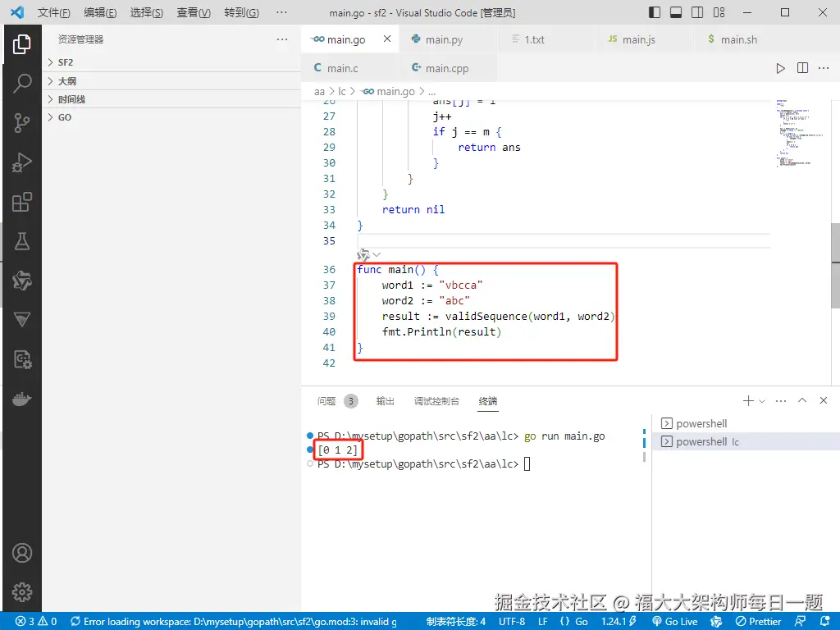
Task: Open the 文件(F) menu
Action: [x=53, y=12]
